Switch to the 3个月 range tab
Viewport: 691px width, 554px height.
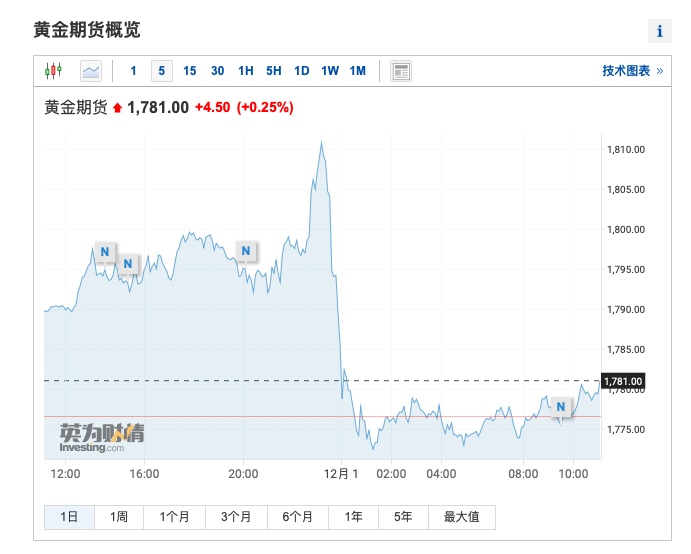coord(237,517)
